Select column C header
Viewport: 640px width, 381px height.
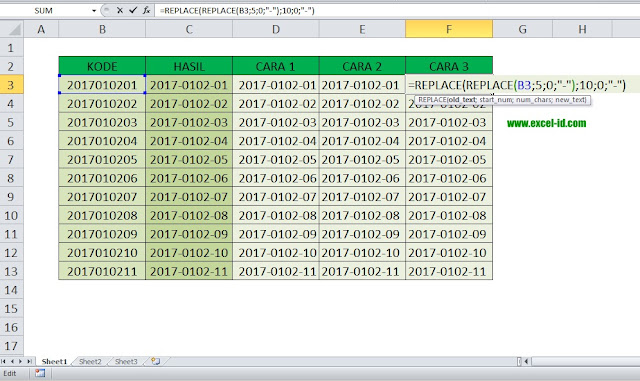tap(189, 29)
